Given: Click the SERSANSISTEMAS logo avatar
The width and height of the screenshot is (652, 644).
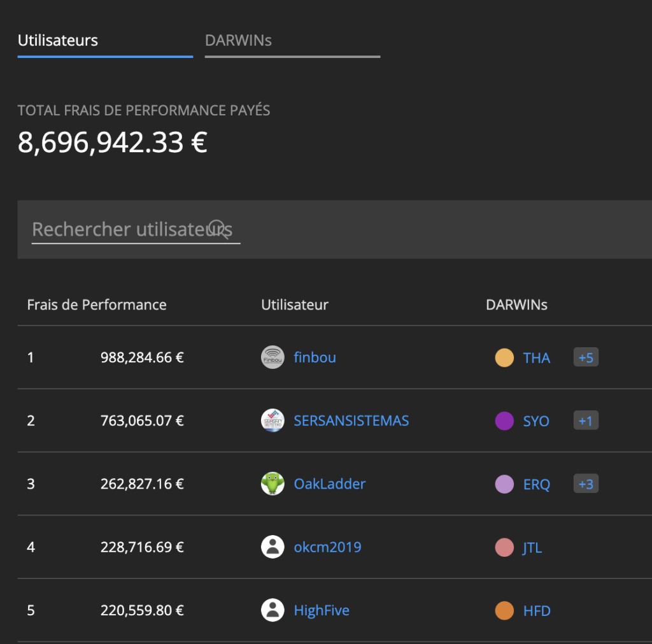Looking at the screenshot, I should pos(273,420).
